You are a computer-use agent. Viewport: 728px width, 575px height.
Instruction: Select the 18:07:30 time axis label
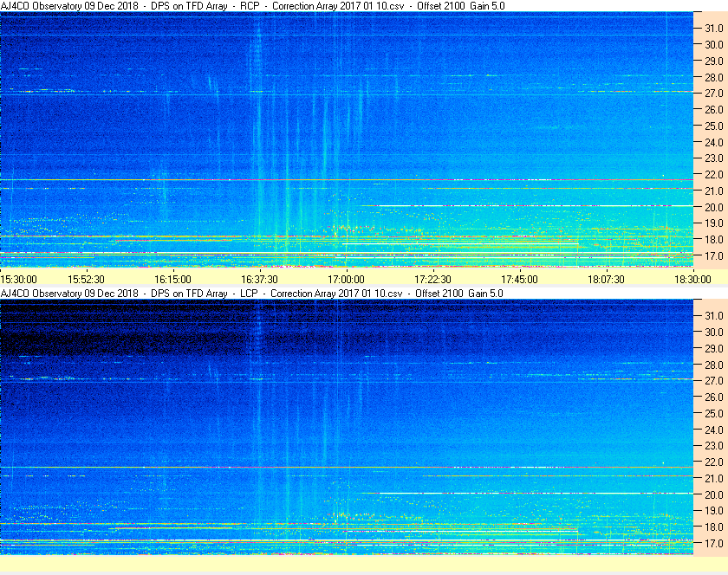[x=607, y=280]
